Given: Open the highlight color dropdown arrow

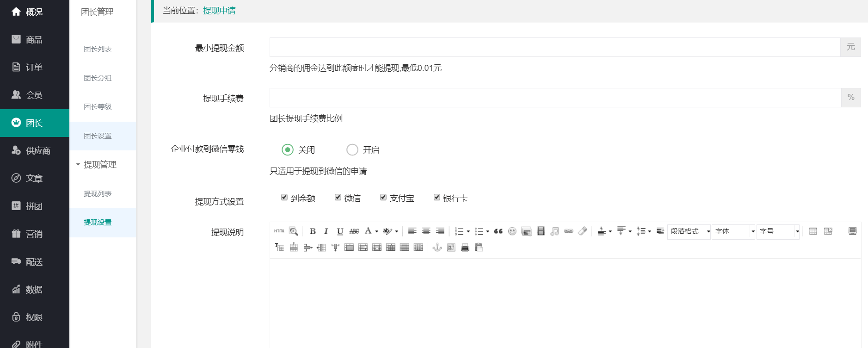Looking at the screenshot, I should click(396, 231).
